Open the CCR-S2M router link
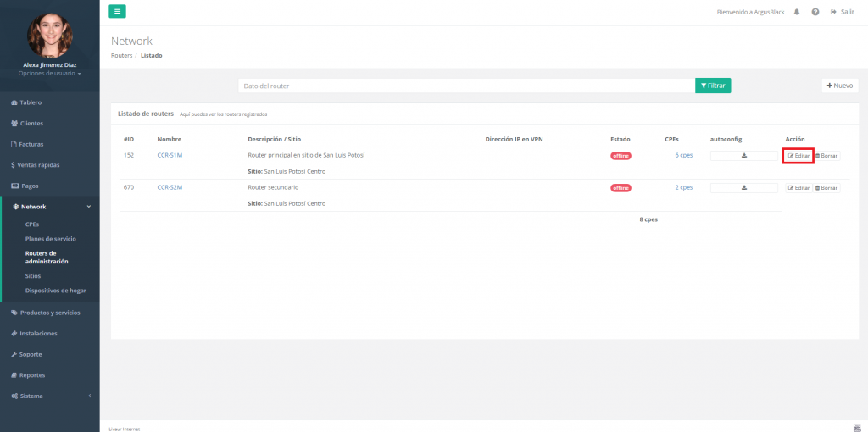This screenshot has width=868, height=432. pyautogui.click(x=170, y=187)
